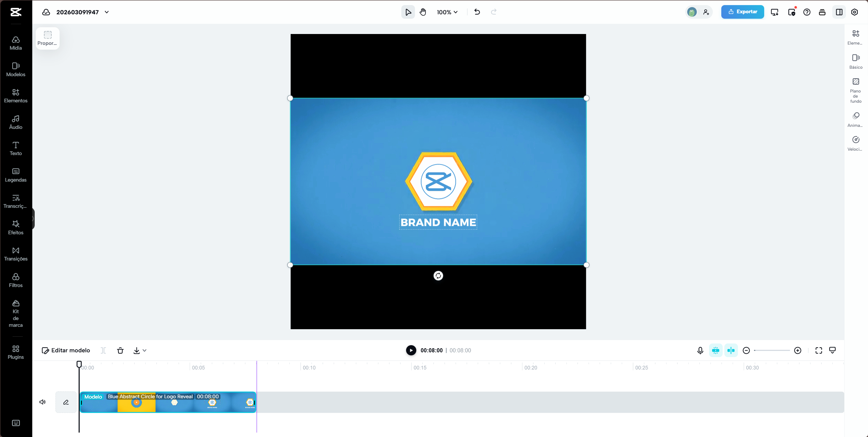Open Velocidade settings in right panel
Viewport: 868px width, 437px height.
(855, 143)
